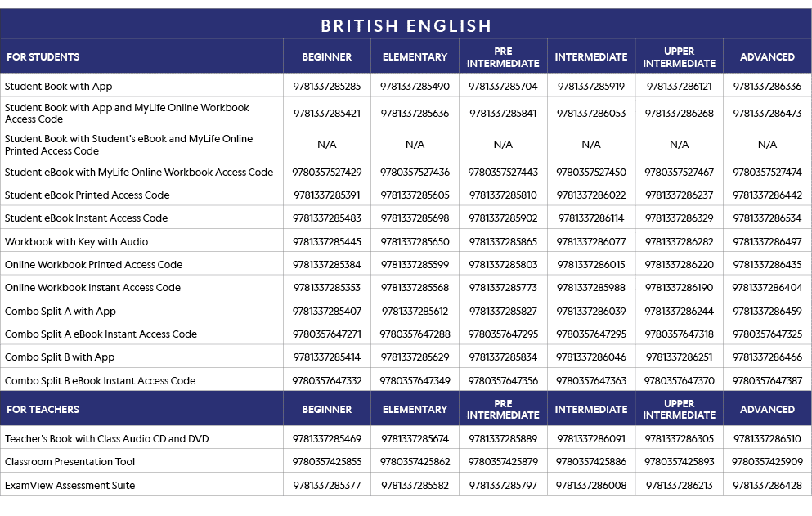Image resolution: width=812 pixels, height=516 pixels.
Task: Click ISBN 9781337286510 in teachers section
Action: coord(767,439)
